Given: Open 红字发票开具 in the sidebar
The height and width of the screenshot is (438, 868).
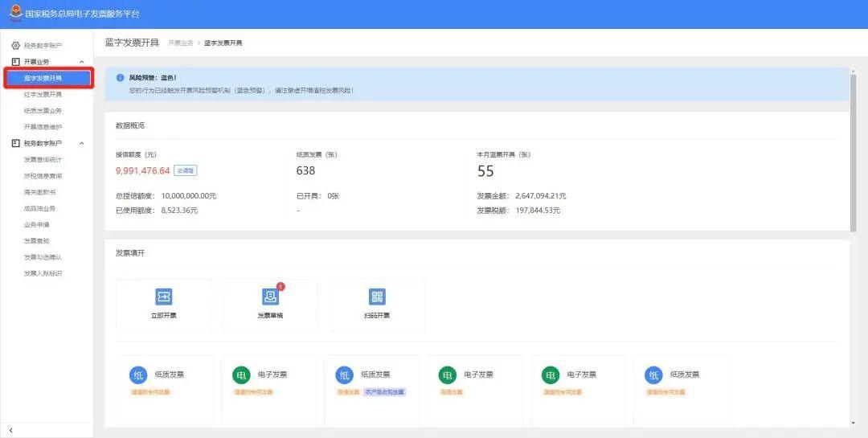Looking at the screenshot, I should [43, 95].
